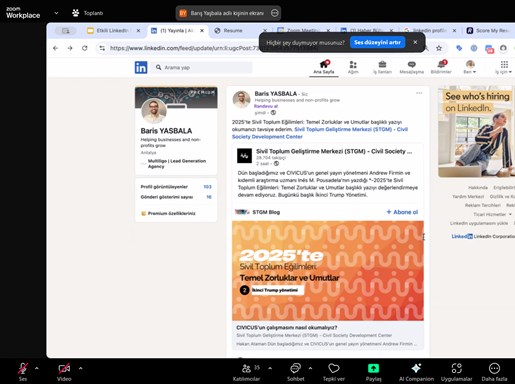Image resolution: width=515 pixels, height=384 pixels.
Task: Click the STGM page logo in shared post
Action: (x=244, y=156)
